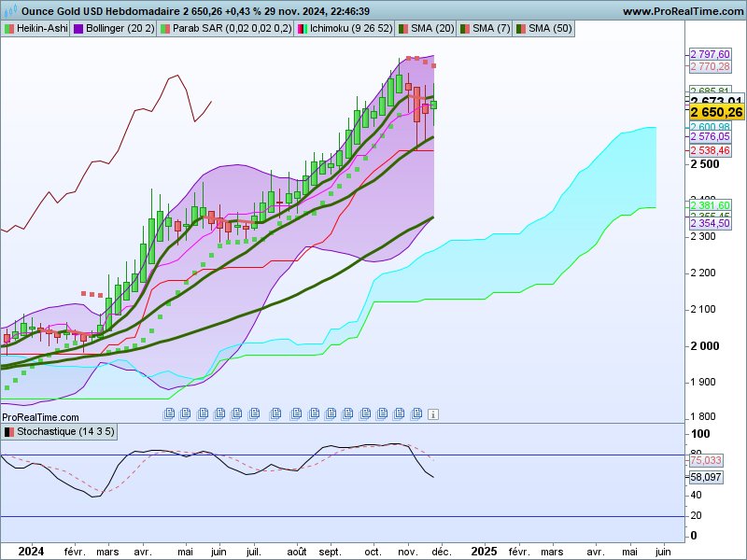Click the 1 900 price axis label
Screen dimensions: 747x560
coord(703,383)
